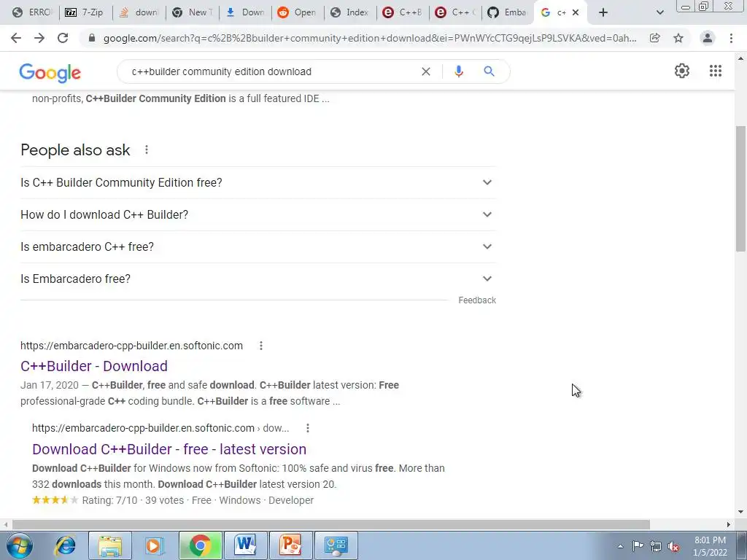Image resolution: width=747 pixels, height=560 pixels.
Task: Open three-dot options beside People also ask
Action: [147, 150]
